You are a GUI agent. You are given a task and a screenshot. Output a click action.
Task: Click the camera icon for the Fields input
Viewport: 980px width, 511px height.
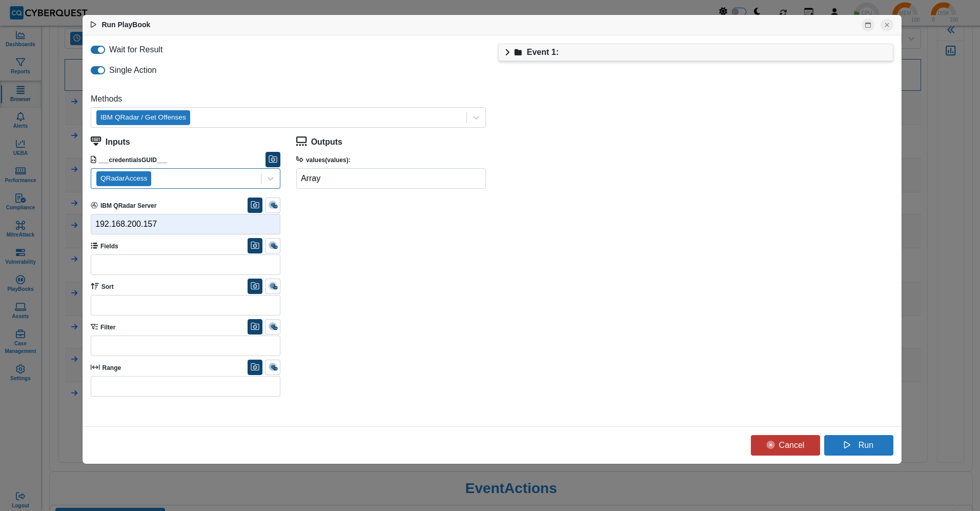coord(255,246)
